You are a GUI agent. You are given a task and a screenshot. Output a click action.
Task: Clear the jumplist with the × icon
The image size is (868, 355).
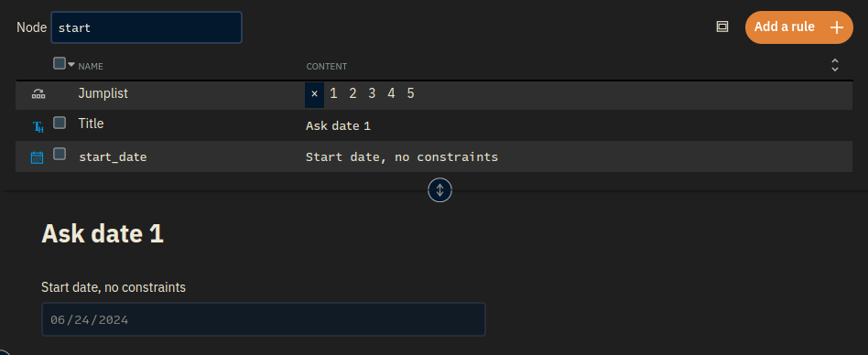(314, 94)
